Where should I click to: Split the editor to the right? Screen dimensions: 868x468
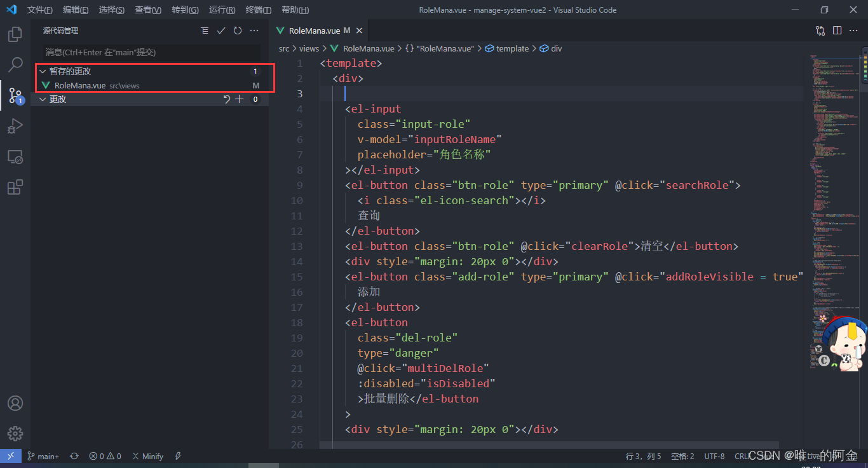tap(837, 31)
